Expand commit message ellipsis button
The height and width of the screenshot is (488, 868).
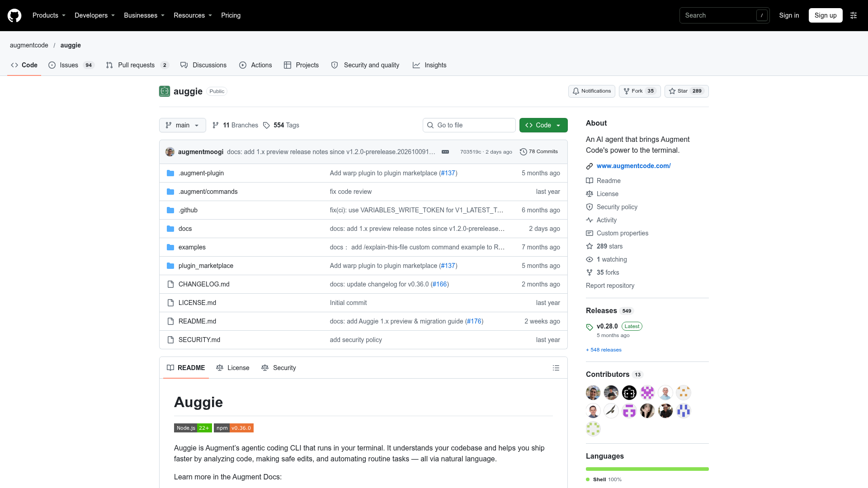pos(445,152)
